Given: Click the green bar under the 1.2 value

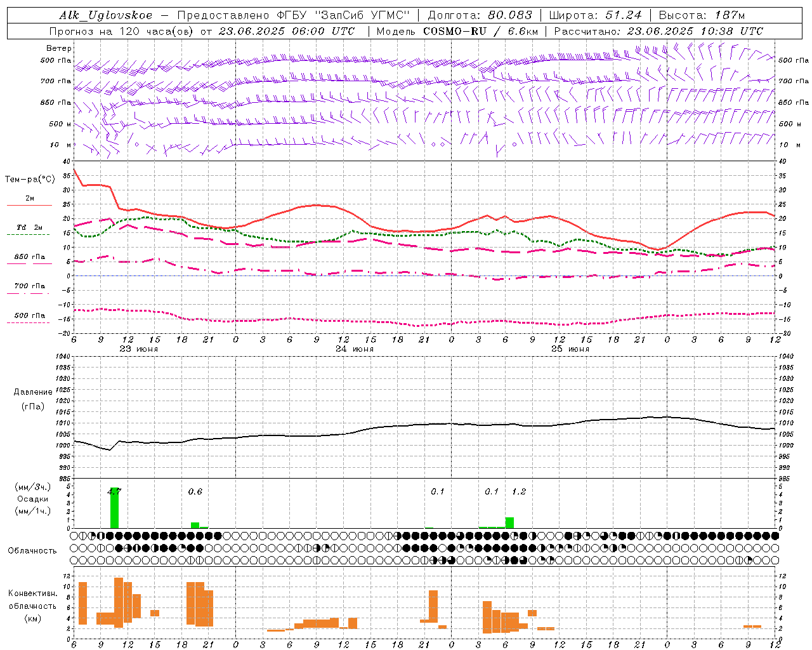Looking at the screenshot, I should [x=509, y=523].
